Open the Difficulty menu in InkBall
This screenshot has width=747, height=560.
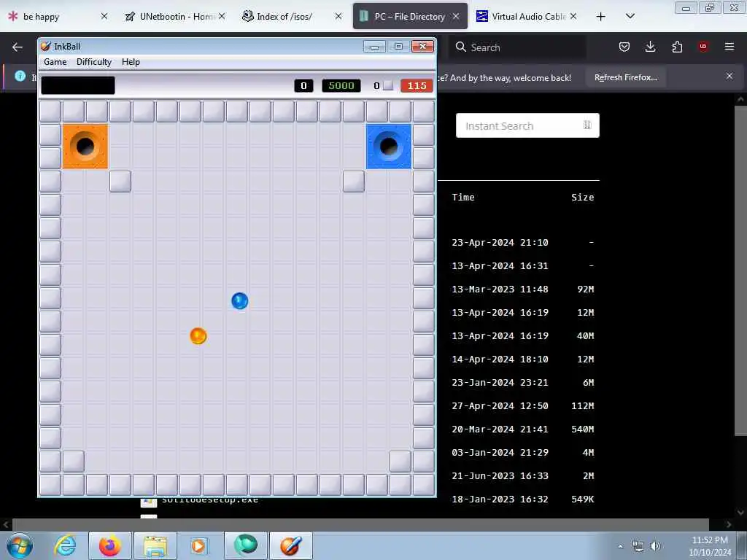(94, 62)
